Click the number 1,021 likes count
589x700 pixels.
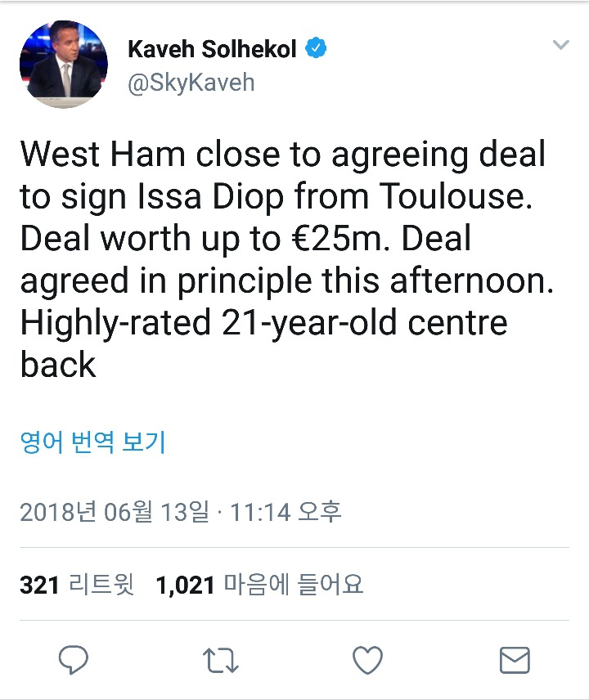tap(185, 585)
